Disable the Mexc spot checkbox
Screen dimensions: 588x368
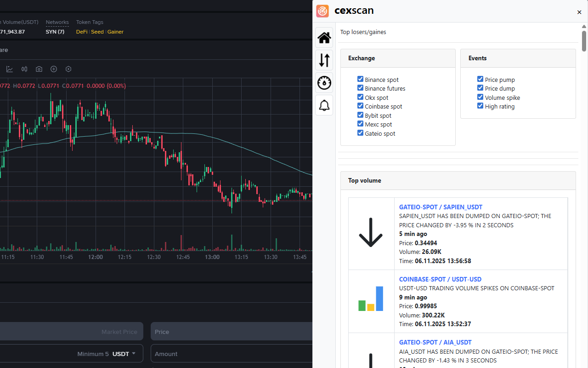tap(360, 124)
